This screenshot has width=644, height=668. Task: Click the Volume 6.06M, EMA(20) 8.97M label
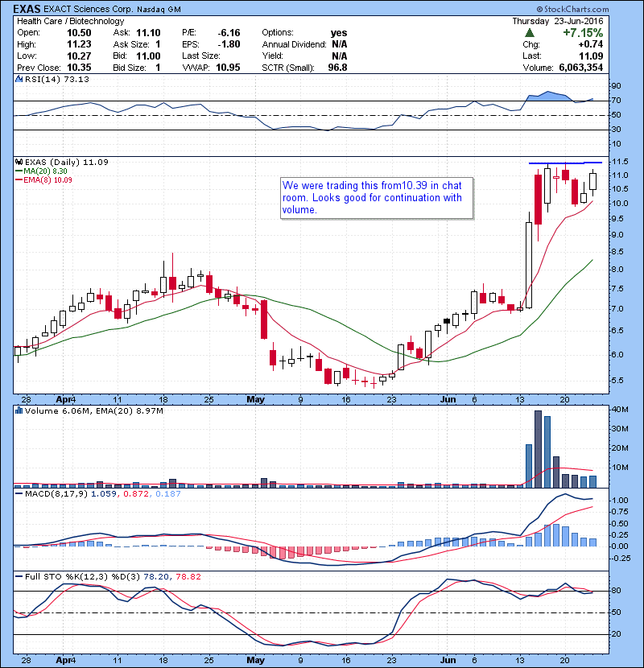tap(93, 410)
